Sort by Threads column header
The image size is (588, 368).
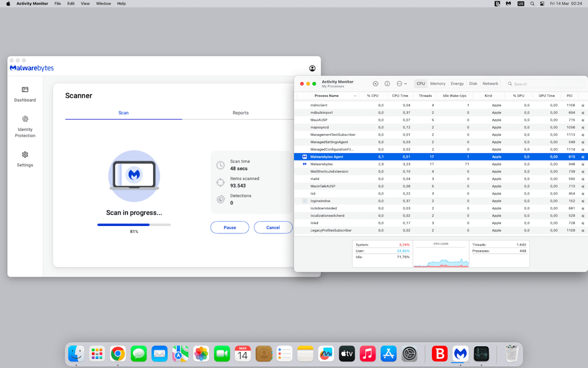pos(425,96)
